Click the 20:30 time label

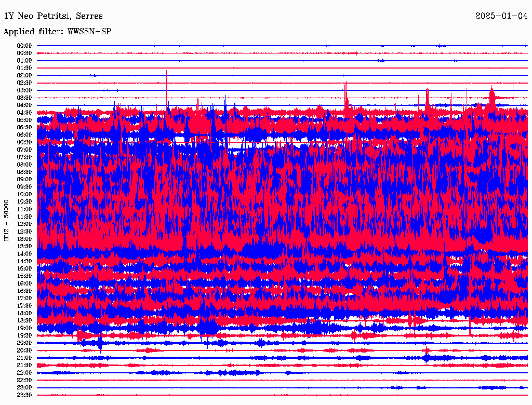tap(24, 350)
